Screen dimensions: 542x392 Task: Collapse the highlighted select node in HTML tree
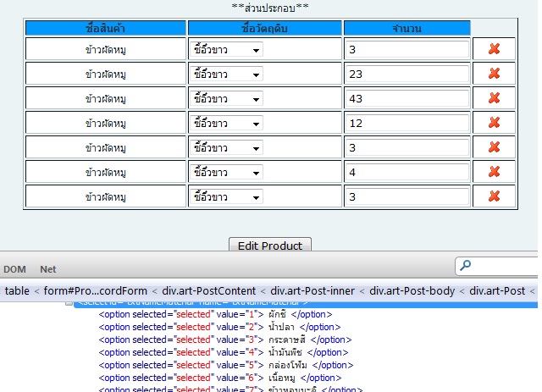(69, 303)
